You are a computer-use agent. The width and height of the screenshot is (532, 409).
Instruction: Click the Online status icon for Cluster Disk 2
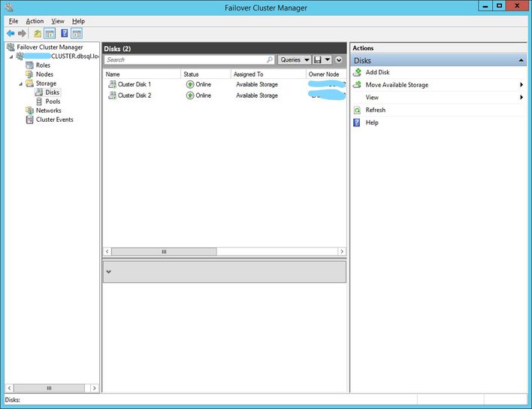point(190,95)
